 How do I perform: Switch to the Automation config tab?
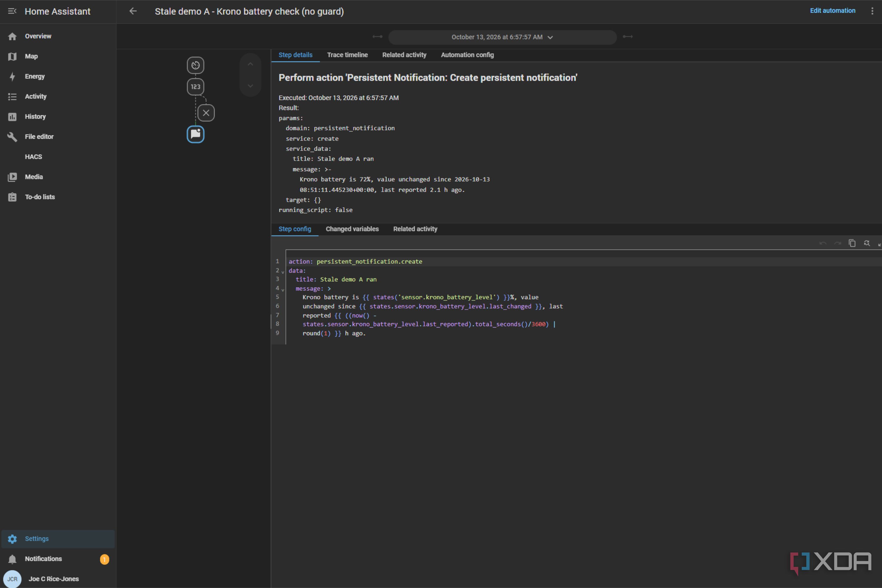[467, 55]
